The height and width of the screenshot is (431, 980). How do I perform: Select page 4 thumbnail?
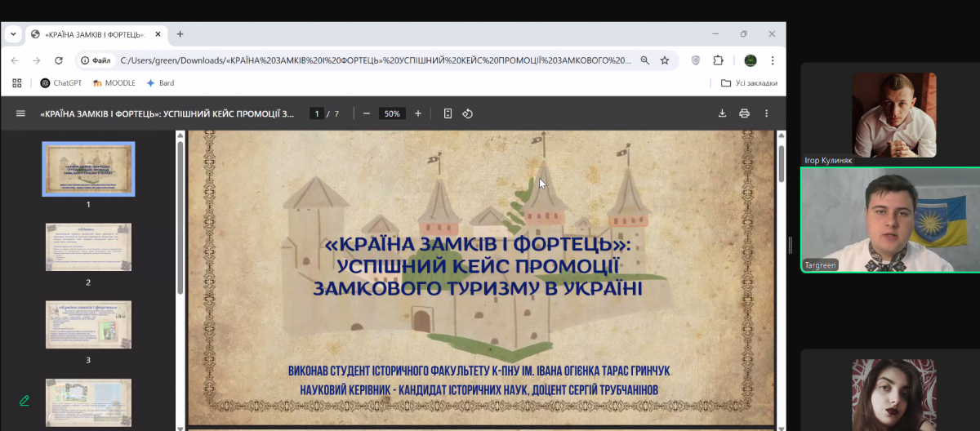coord(88,402)
